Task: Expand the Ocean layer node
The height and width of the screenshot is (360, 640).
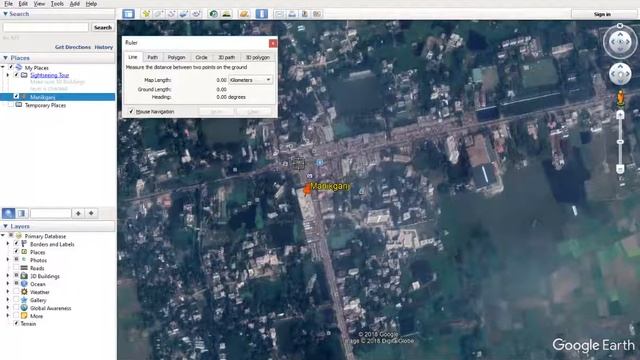Action: (x=8, y=284)
